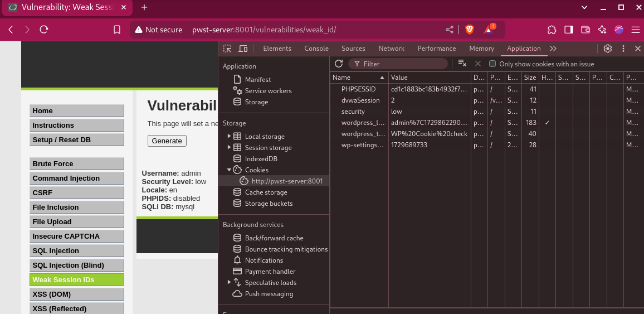This screenshot has width=644, height=314.
Task: Click the cookie Filter input field
Action: pyautogui.click(x=401, y=64)
